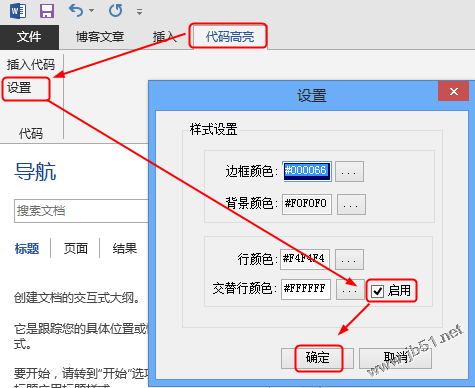This screenshot has width=475, height=388.
Task: Switch to the 插入 ribbon tab
Action: [x=165, y=37]
